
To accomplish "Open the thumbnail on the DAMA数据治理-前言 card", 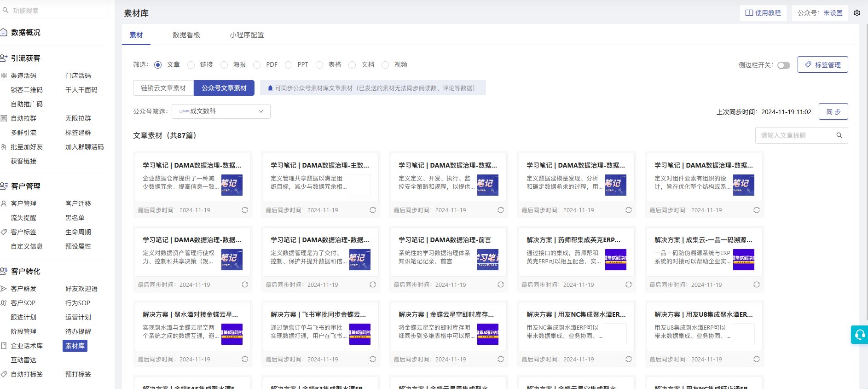I will (x=488, y=260).
